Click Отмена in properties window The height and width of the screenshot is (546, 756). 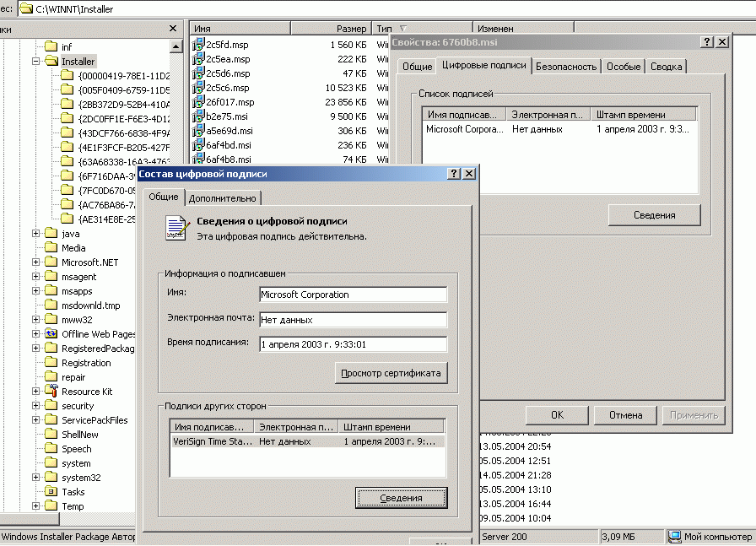pos(625,415)
